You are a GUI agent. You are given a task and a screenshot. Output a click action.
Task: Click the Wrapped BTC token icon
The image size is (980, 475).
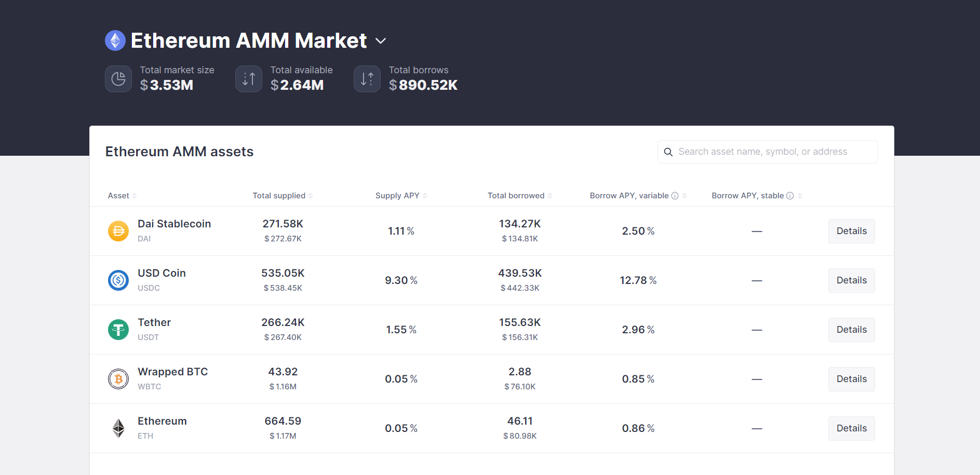(118, 379)
